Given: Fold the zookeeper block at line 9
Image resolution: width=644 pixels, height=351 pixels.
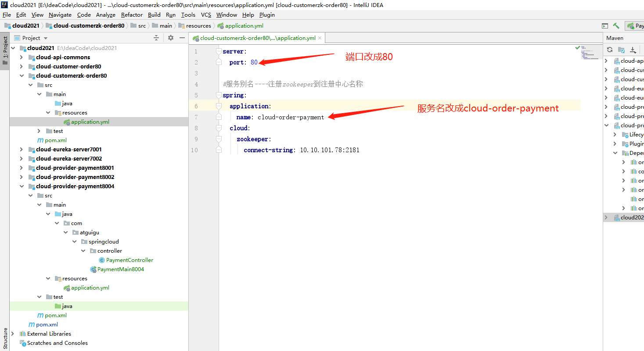Looking at the screenshot, I should click(x=219, y=139).
